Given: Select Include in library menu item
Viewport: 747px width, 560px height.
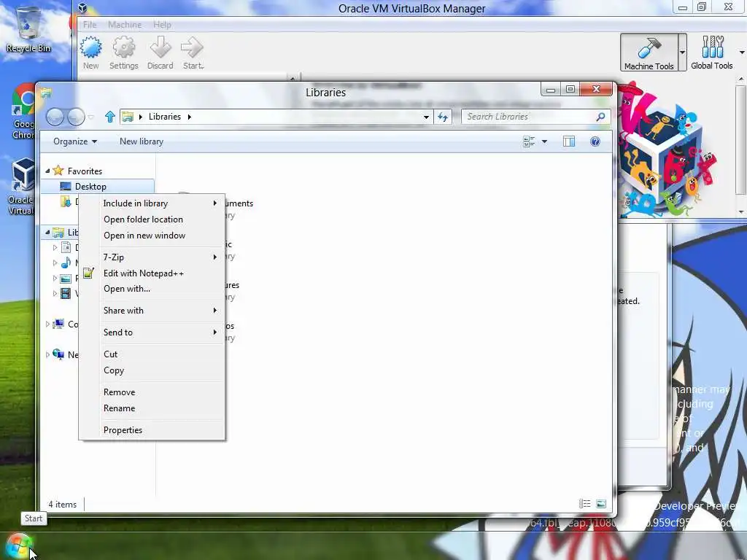Looking at the screenshot, I should click(x=152, y=203).
